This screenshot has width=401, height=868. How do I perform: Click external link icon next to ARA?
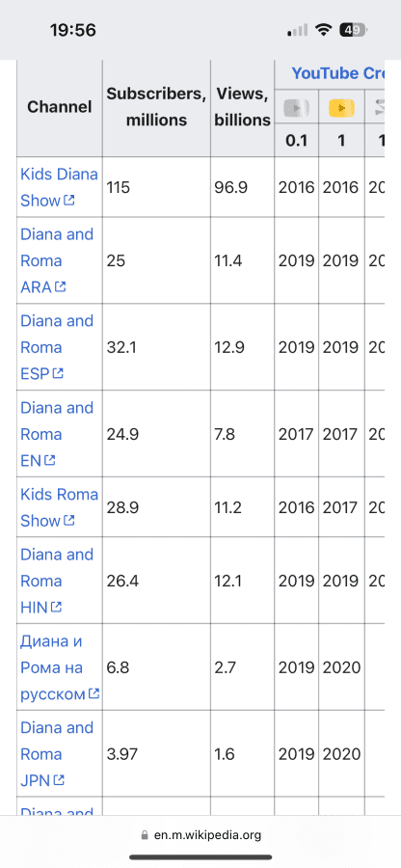pyautogui.click(x=61, y=286)
